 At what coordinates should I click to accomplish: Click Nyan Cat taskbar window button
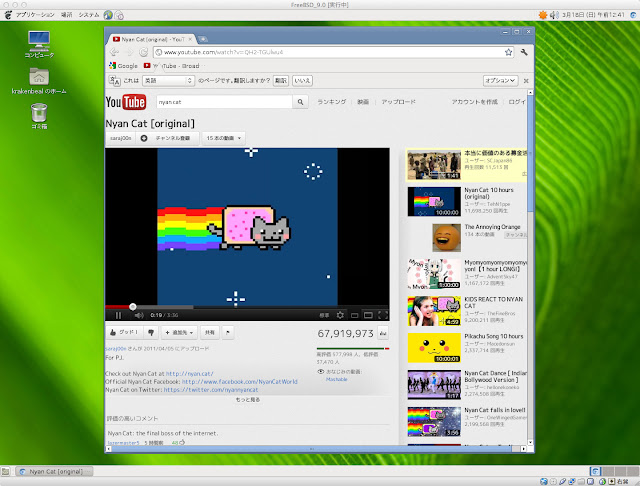click(x=55, y=471)
